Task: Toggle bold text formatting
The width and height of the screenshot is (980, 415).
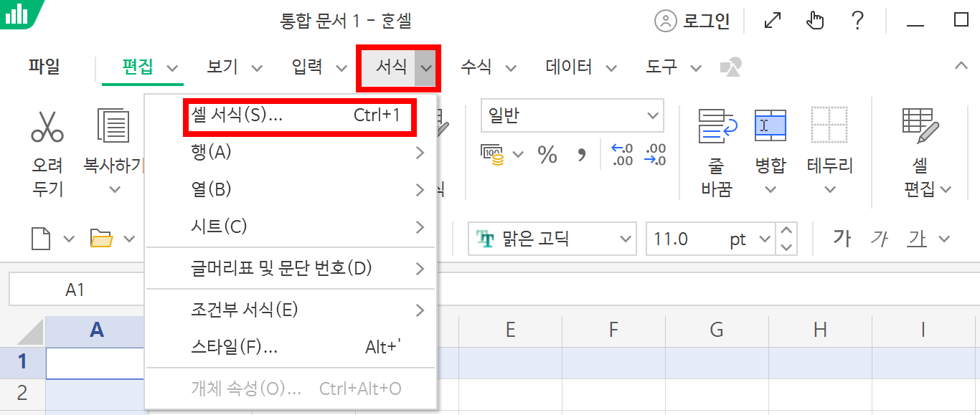Action: [843, 238]
